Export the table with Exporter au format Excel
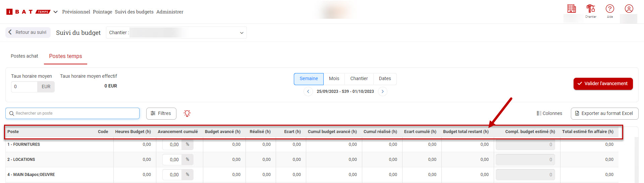Image resolution: width=644 pixels, height=183 pixels. (604, 113)
